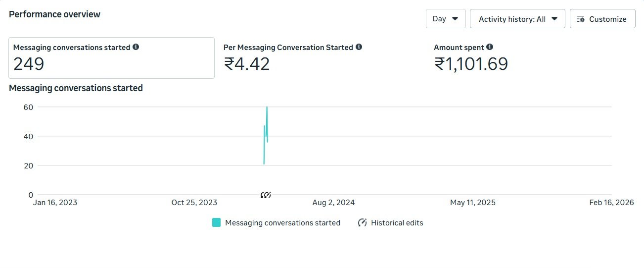644x268 pixels.
Task: Click the Aug 2, 2024 axis date
Action: [x=333, y=203]
